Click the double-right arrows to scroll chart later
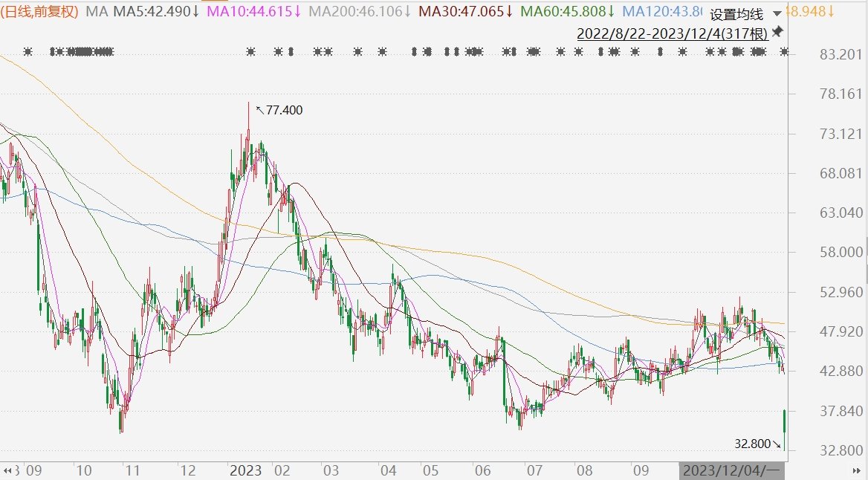Viewport: 868px width, 480px height. tap(856, 471)
